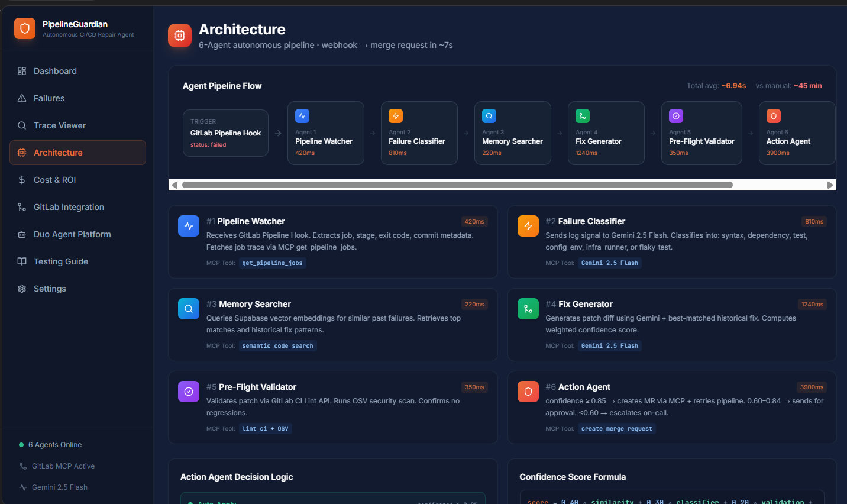Click the lint_ci + OSV tool tag
This screenshot has width=847, height=504.
pyautogui.click(x=265, y=429)
